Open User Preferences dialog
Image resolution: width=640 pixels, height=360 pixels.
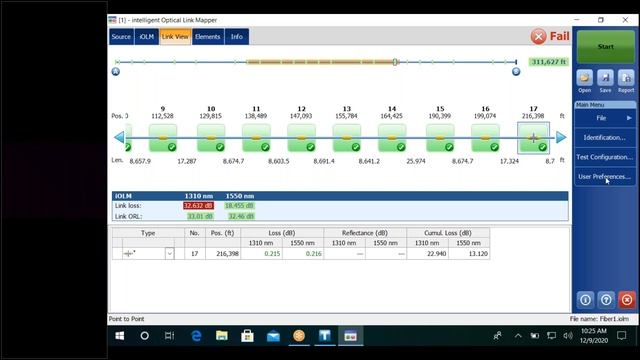point(605,176)
